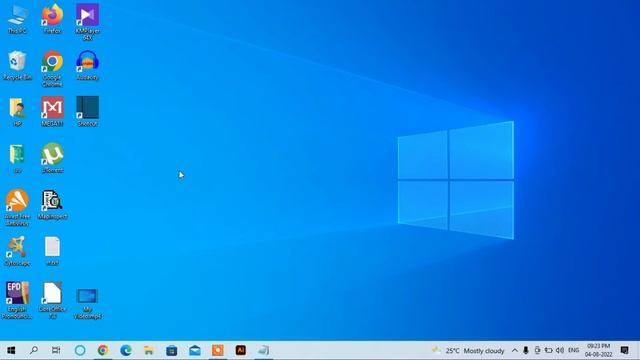Launch Cytoscape desktop shortcut
The width and height of the screenshot is (640, 360).
(x=17, y=251)
